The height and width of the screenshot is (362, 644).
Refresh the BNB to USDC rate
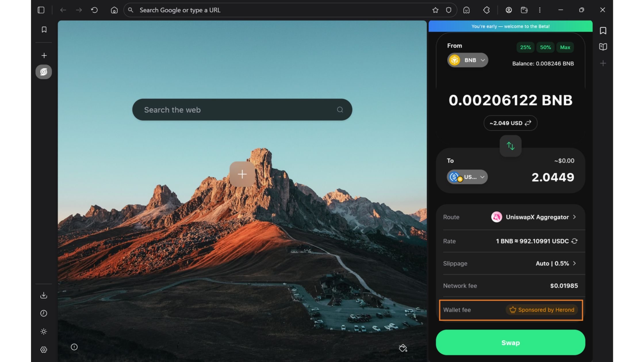coord(574,241)
